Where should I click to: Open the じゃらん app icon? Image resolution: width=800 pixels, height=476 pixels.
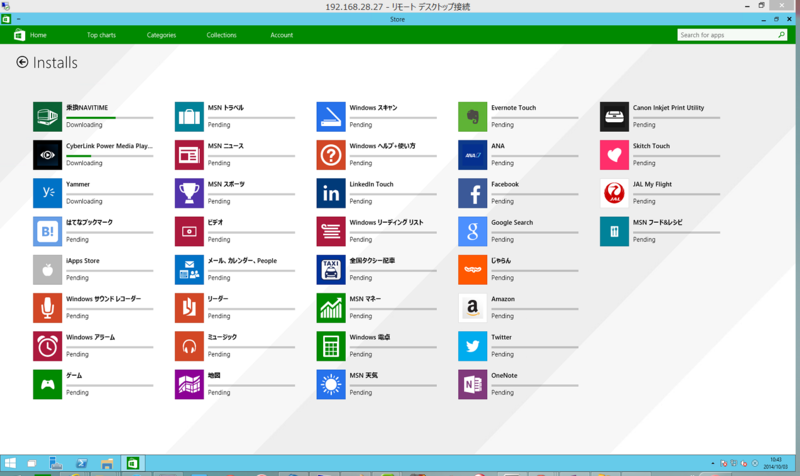472,270
